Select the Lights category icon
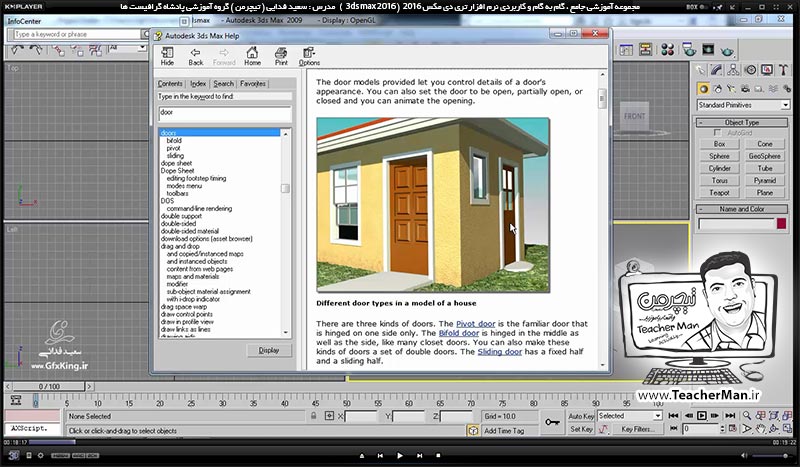 731,89
